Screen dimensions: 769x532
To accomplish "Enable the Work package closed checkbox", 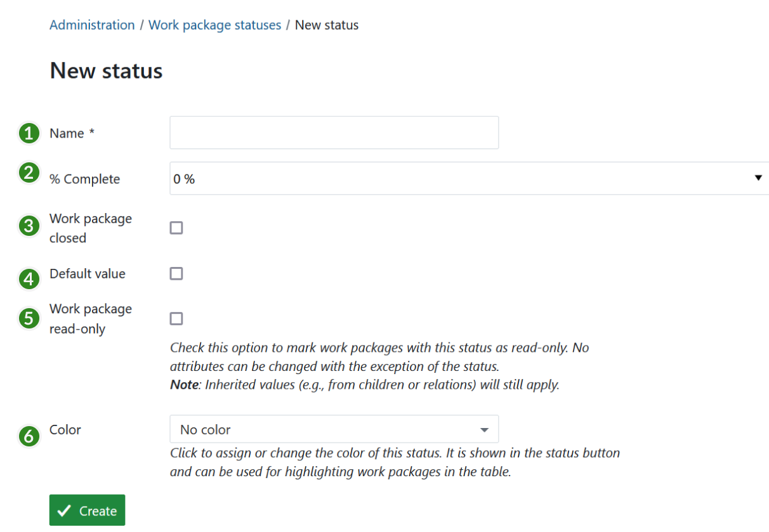I will coord(176,228).
